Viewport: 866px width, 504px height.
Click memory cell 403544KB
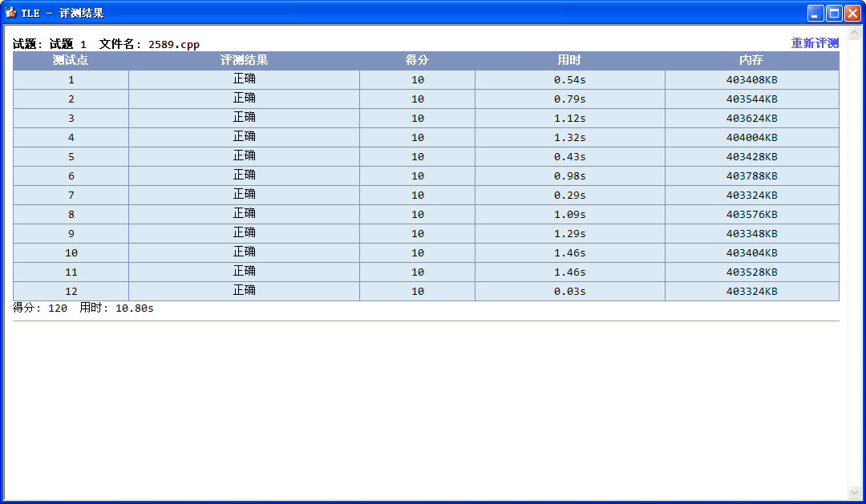(x=751, y=99)
